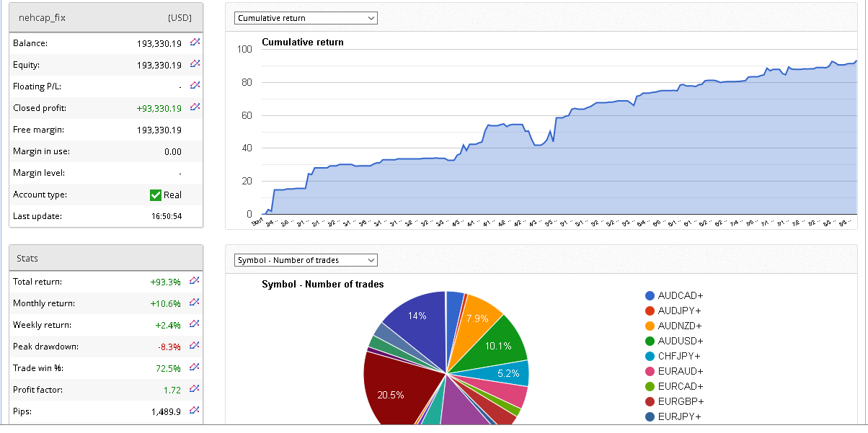
Task: Click the Pips chart icon
Action: pyautogui.click(x=195, y=411)
